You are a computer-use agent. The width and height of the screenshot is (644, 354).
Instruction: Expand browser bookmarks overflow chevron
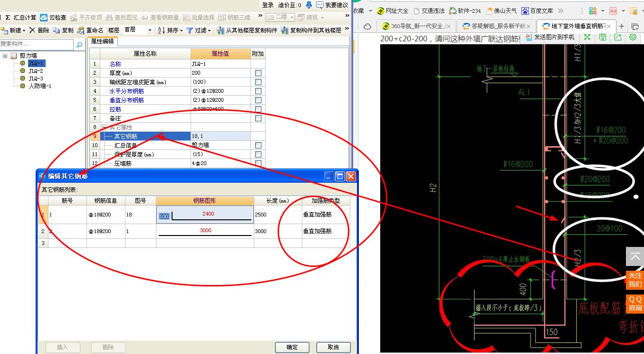(560, 10)
